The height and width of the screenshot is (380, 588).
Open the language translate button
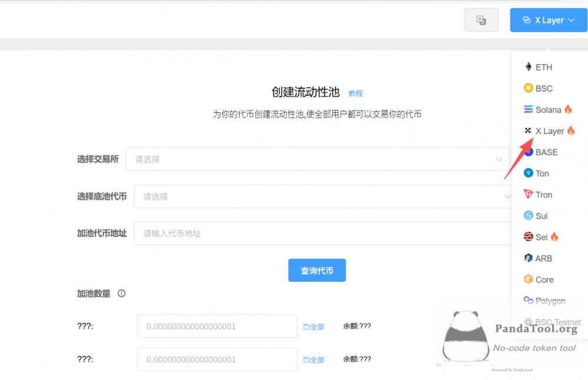coord(481,20)
